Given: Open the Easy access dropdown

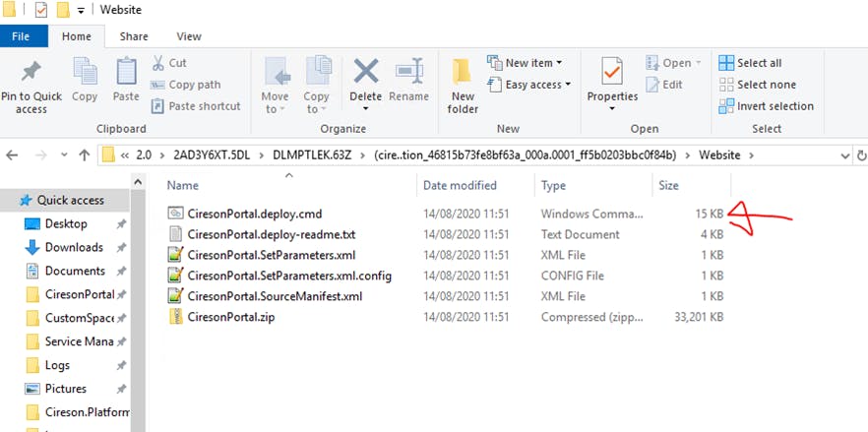Looking at the screenshot, I should 528,85.
